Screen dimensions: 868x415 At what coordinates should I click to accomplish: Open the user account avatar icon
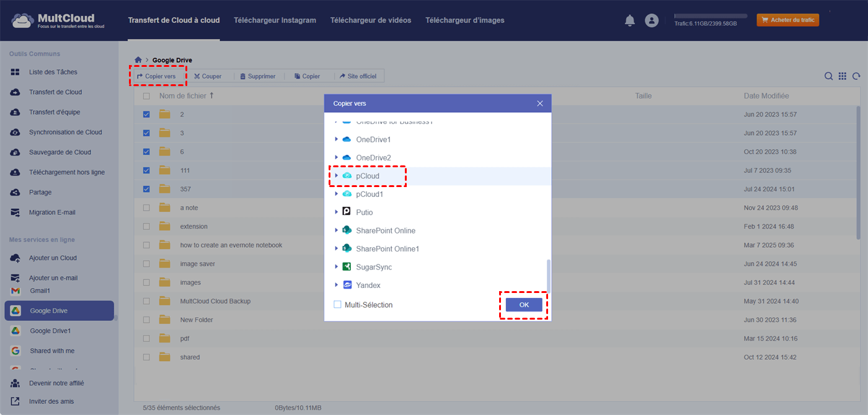tap(652, 20)
